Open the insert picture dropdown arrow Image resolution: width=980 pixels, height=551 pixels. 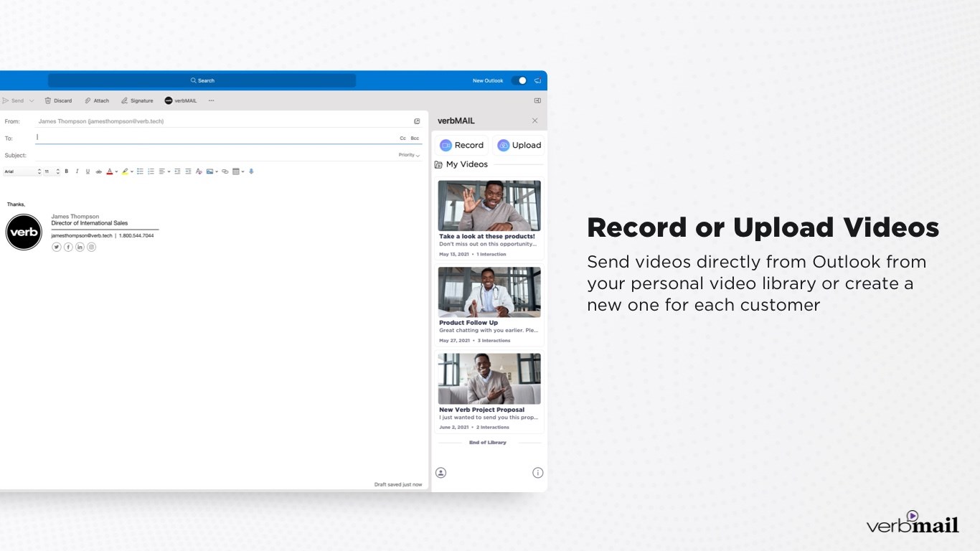[x=217, y=171]
